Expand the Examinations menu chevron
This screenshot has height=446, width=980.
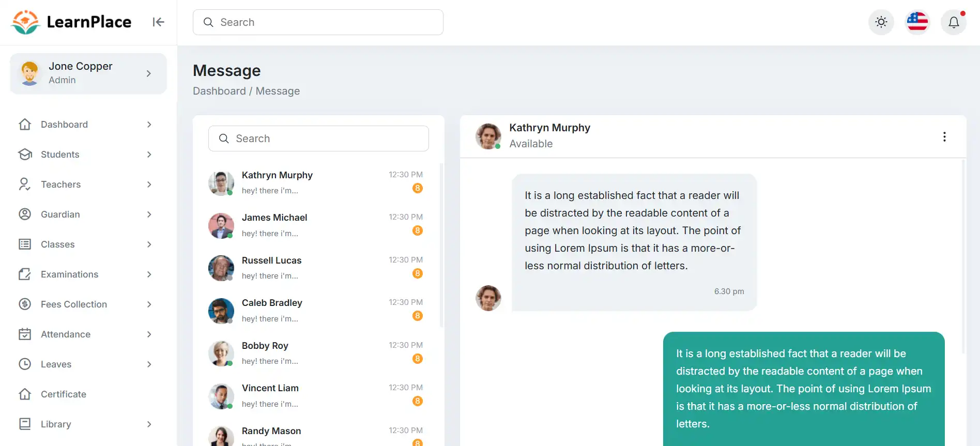pyautogui.click(x=149, y=274)
